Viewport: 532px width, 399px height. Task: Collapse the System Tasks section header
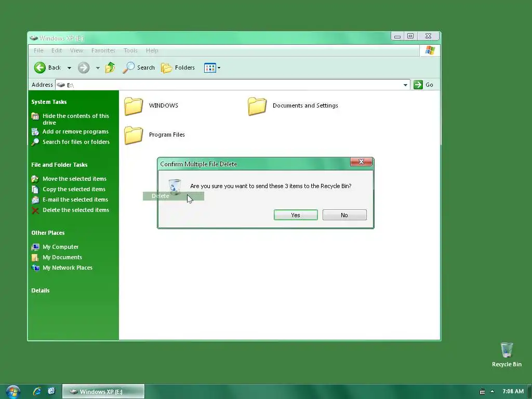click(49, 102)
